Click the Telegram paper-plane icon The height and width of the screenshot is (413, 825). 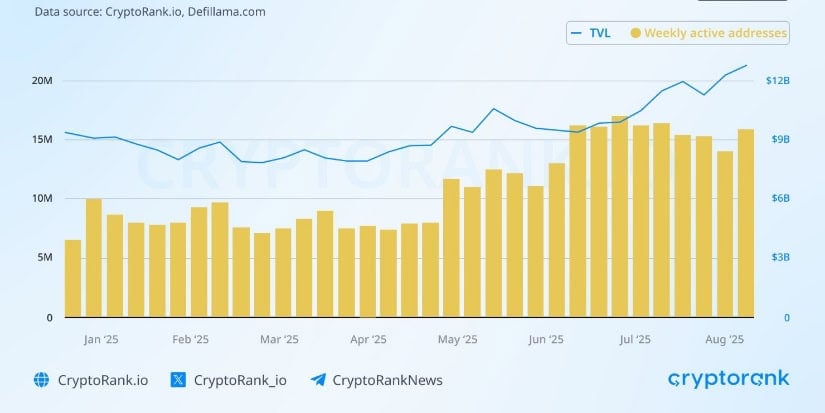point(318,380)
